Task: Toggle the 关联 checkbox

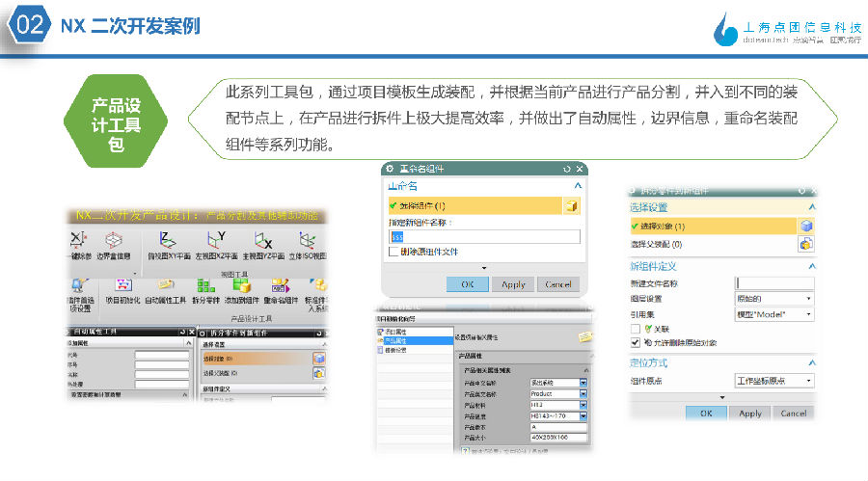Action: click(x=634, y=329)
